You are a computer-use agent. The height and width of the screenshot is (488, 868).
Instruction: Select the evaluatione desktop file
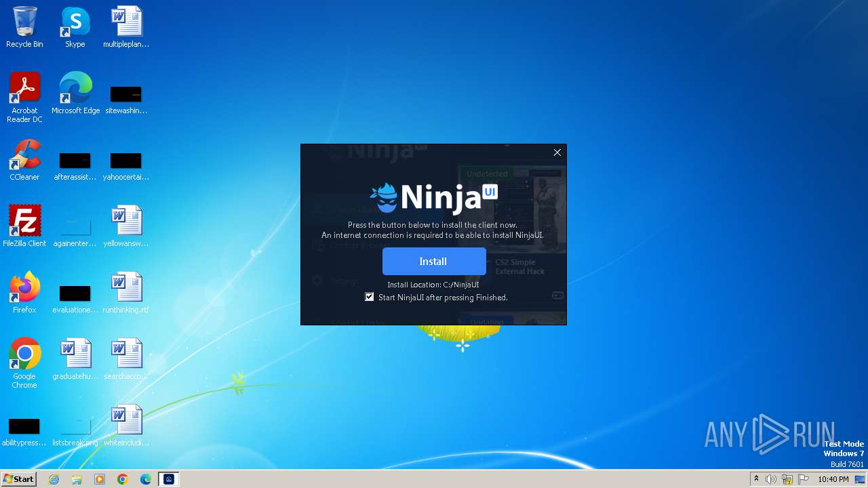point(75,298)
